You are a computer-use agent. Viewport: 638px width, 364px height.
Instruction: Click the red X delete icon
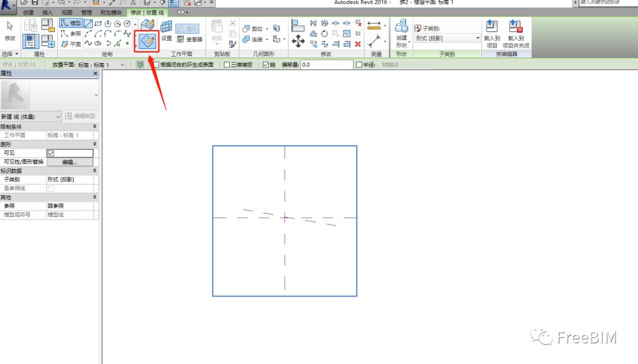point(358,44)
